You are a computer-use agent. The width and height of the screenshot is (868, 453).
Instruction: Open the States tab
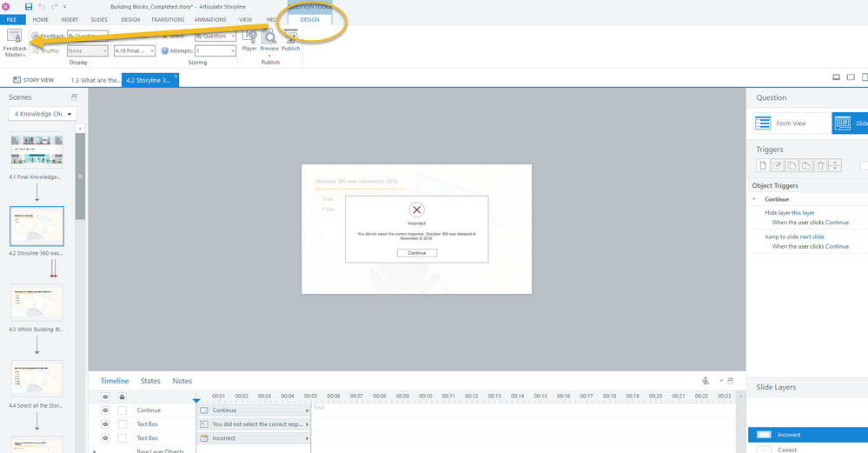[150, 381]
